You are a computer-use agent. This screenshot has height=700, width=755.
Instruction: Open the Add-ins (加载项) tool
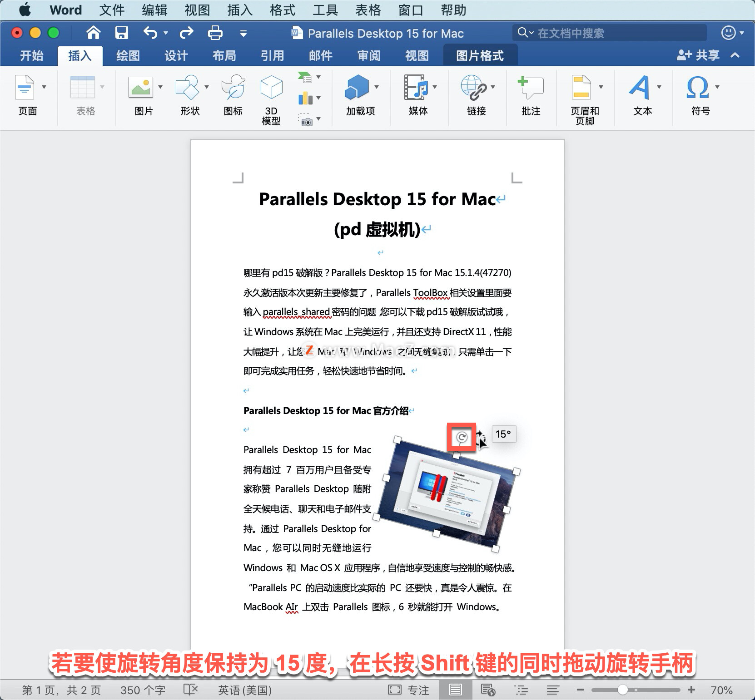click(x=357, y=87)
